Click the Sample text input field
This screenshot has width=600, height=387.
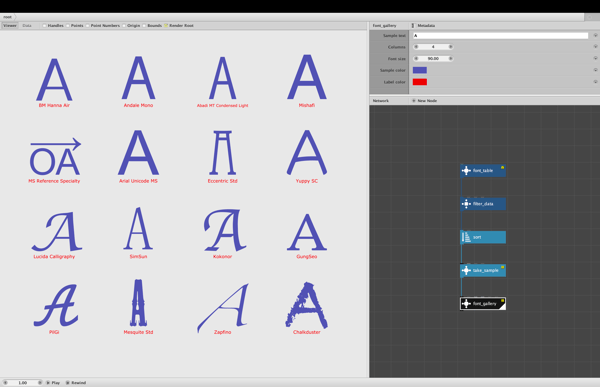[501, 36]
